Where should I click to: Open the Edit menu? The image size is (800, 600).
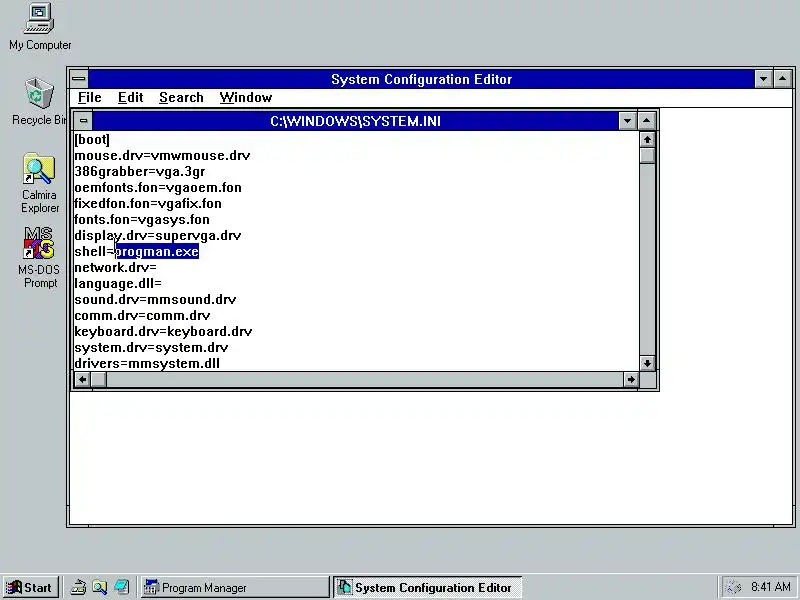point(130,97)
